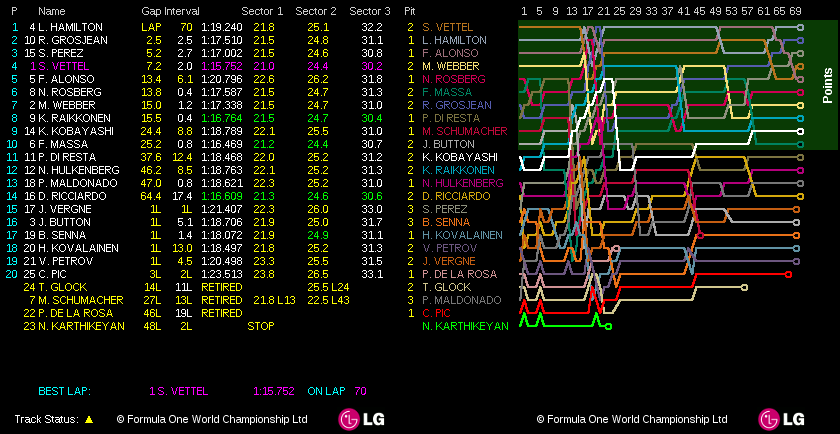Click Ricciardo's green lap time 1:16.609
This screenshot has height=434, width=840.
222,196
